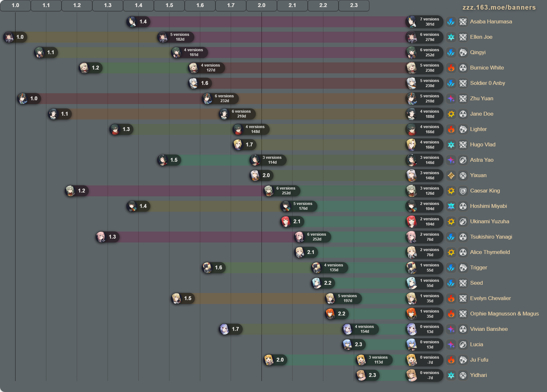Click the support specialty icon next to Astra Yao
The width and height of the screenshot is (547, 392).
coord(463,160)
